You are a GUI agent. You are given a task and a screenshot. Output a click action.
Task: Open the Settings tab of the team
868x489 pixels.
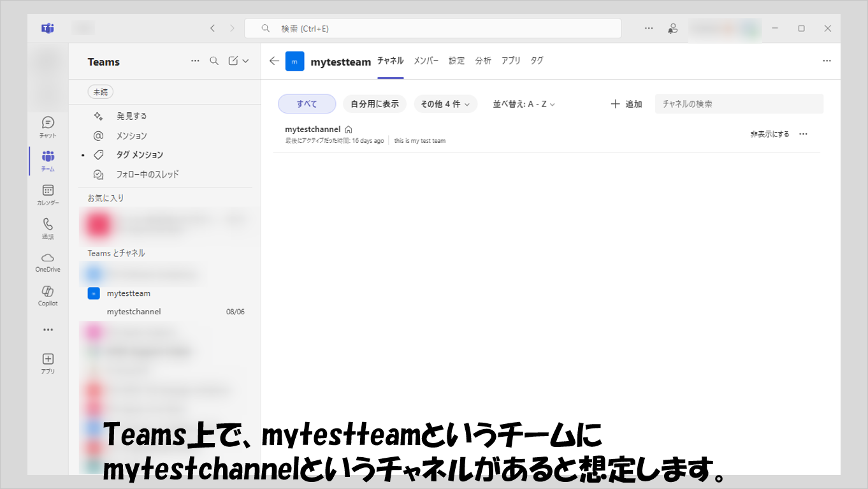pos(457,61)
